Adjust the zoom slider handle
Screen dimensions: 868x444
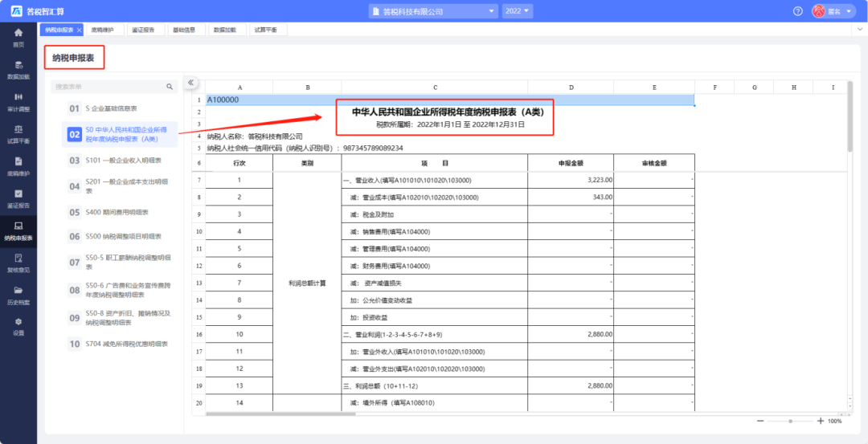click(x=791, y=421)
